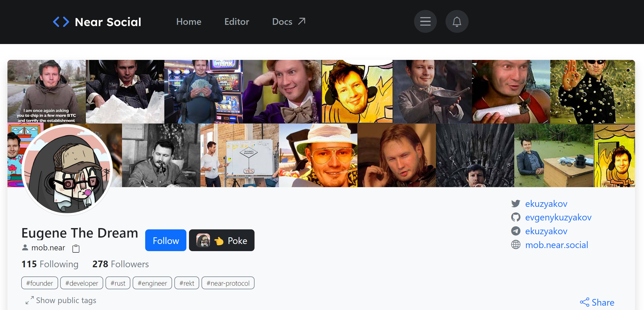Click the mob.near account text
Viewport: 644px width, 310px height.
tap(48, 248)
